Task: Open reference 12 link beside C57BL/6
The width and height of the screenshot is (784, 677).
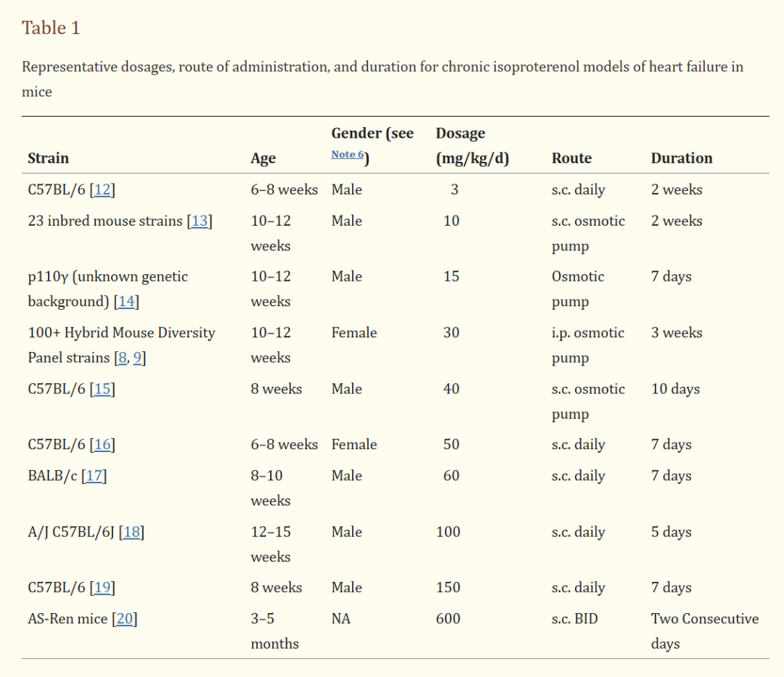Action: coord(102,190)
